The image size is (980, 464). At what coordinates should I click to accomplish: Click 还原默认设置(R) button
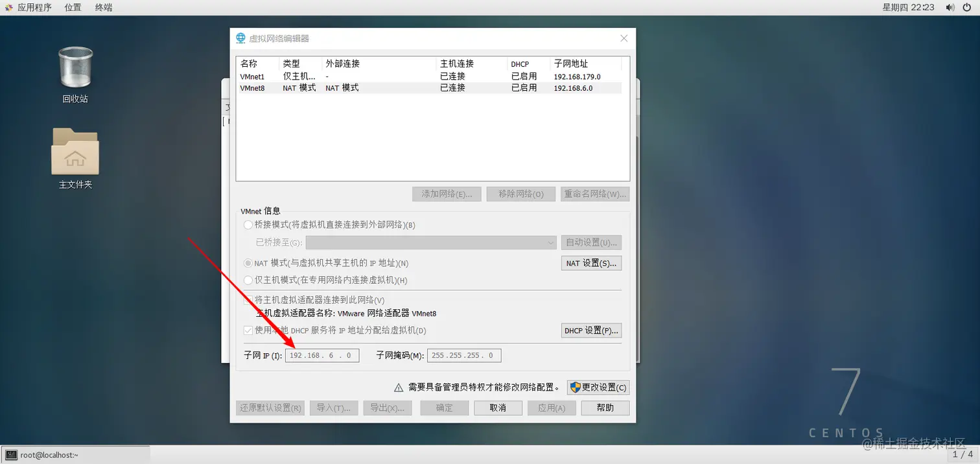(270, 408)
